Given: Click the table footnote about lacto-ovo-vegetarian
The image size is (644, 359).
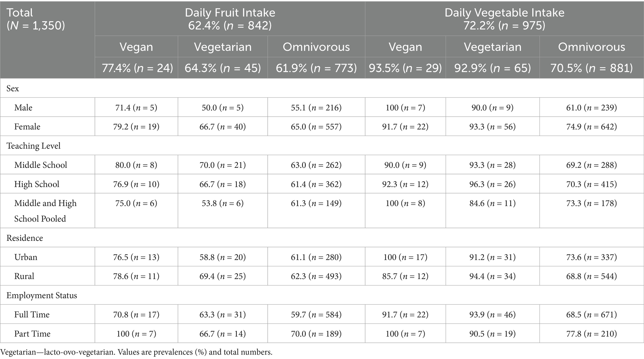Looking at the screenshot, I should (136, 352).
